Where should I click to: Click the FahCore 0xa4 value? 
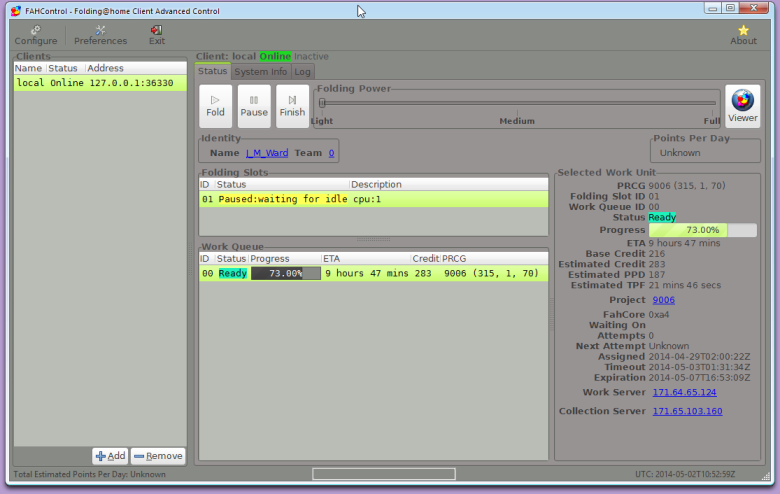tap(659, 314)
